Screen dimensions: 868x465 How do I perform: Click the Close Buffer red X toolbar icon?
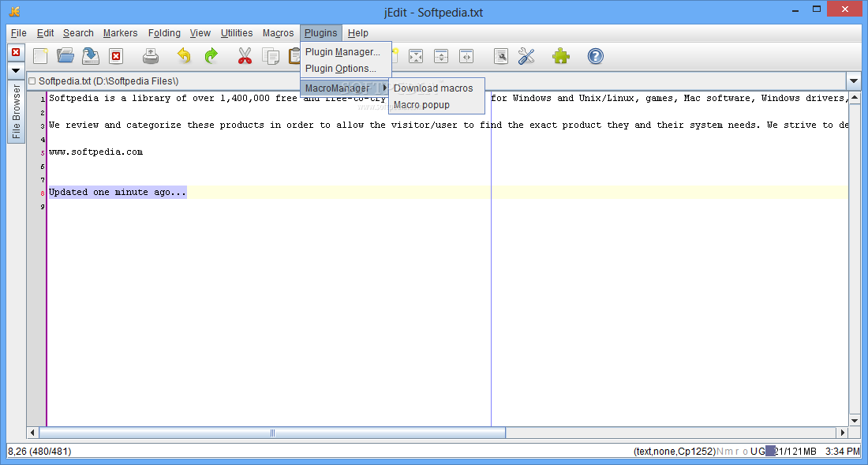click(x=116, y=56)
